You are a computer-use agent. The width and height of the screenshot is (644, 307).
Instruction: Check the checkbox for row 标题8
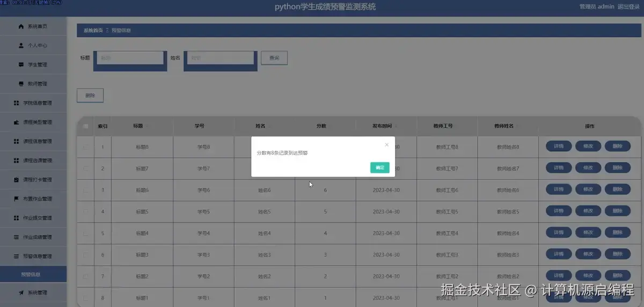pyautogui.click(x=86, y=147)
